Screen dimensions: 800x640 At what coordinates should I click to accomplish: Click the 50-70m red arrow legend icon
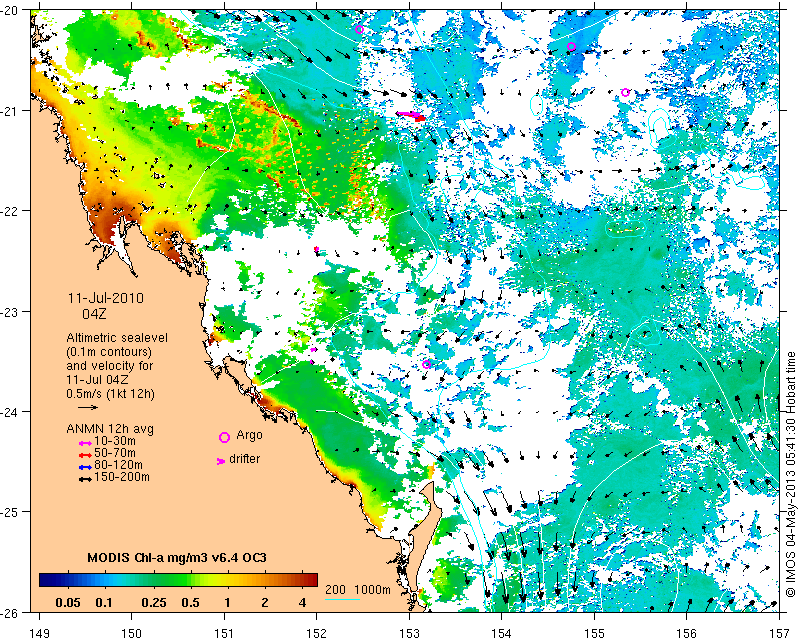tap(85, 454)
